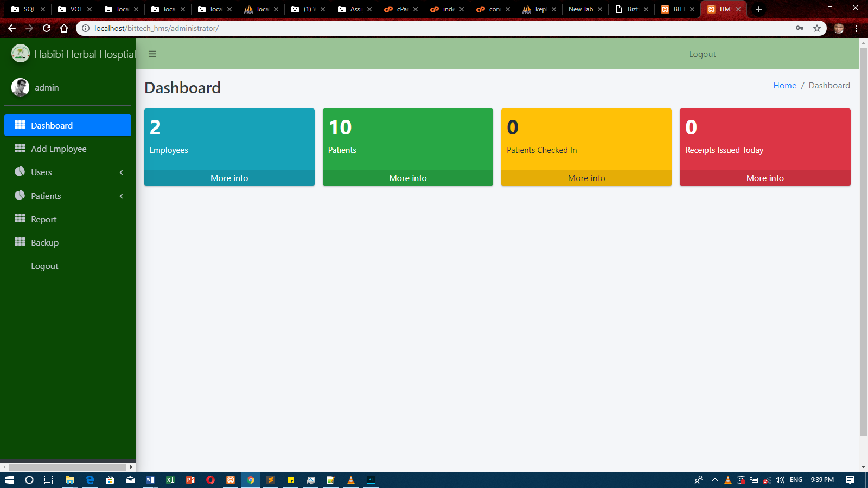
Task: Click the Habibi Herbal Hospital logo icon
Action: click(x=21, y=54)
